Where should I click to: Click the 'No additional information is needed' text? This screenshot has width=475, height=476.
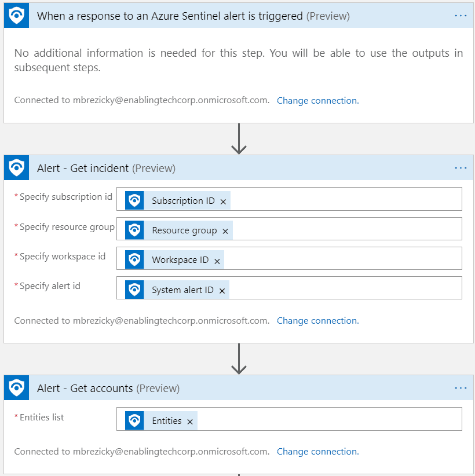click(x=239, y=60)
